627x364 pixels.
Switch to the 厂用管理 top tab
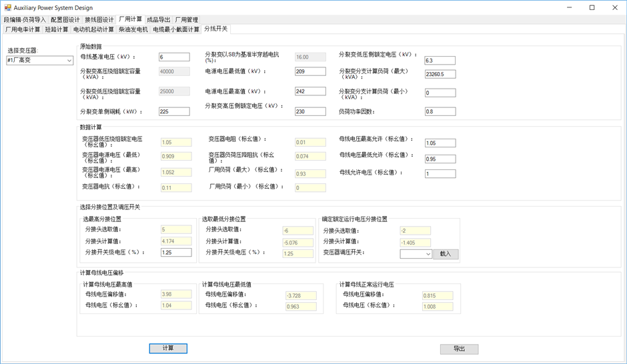coord(186,19)
